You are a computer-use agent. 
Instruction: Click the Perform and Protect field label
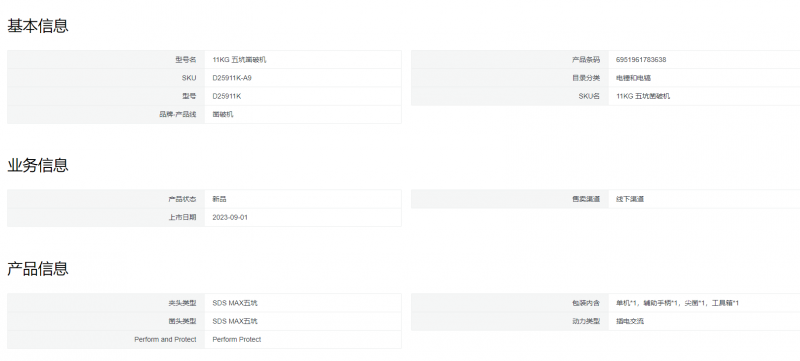[165, 340]
